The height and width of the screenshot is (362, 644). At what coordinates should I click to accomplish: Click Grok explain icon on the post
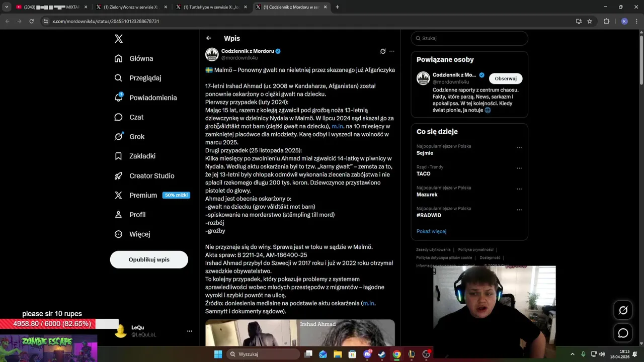coord(383,51)
